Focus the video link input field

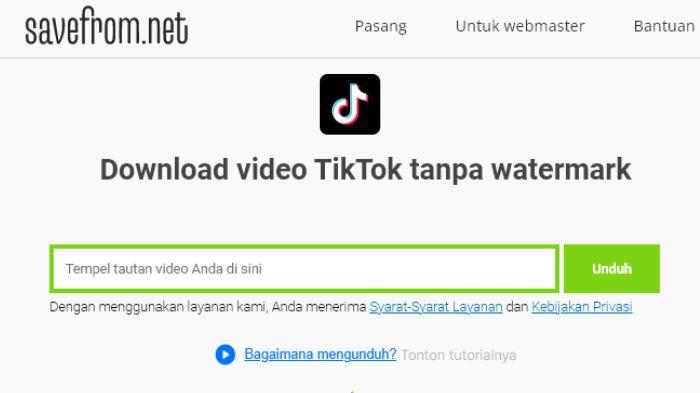click(x=304, y=269)
